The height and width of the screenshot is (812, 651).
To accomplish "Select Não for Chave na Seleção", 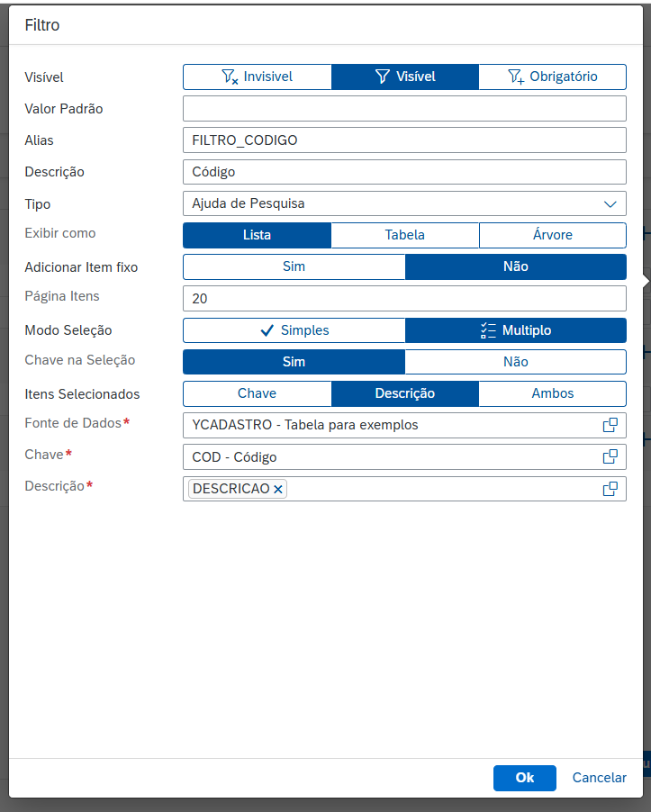I will (516, 362).
